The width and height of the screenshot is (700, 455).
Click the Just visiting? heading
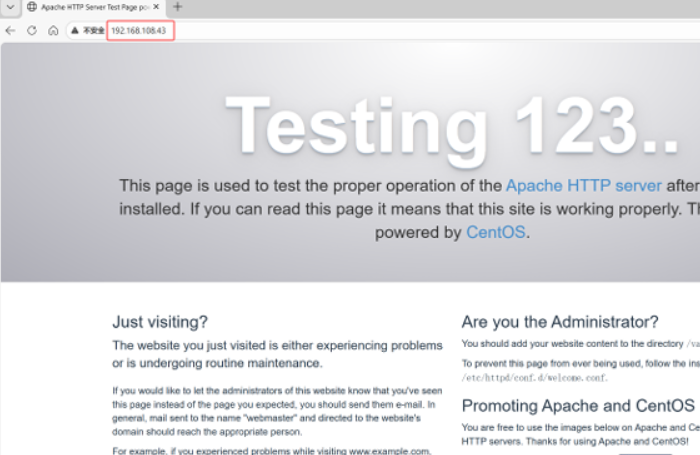[160, 322]
